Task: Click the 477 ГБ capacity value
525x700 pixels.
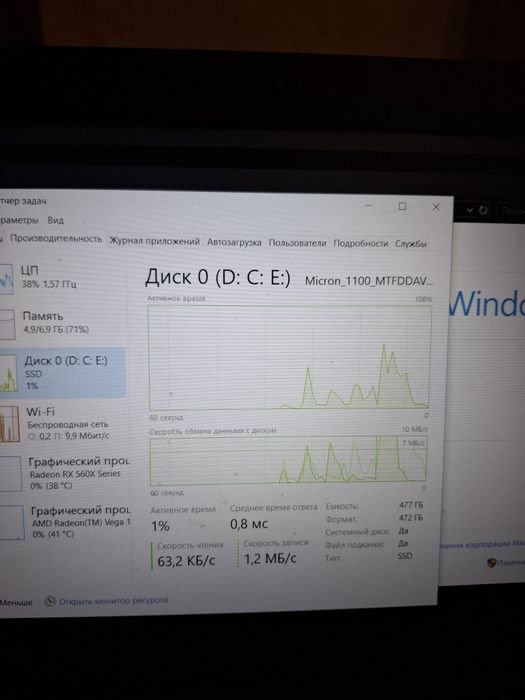Action: pos(411,505)
